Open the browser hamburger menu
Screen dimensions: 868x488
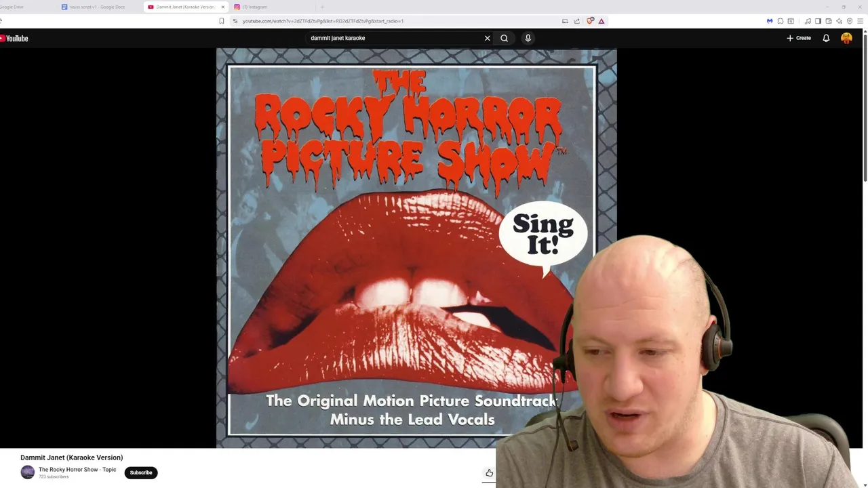click(860, 21)
